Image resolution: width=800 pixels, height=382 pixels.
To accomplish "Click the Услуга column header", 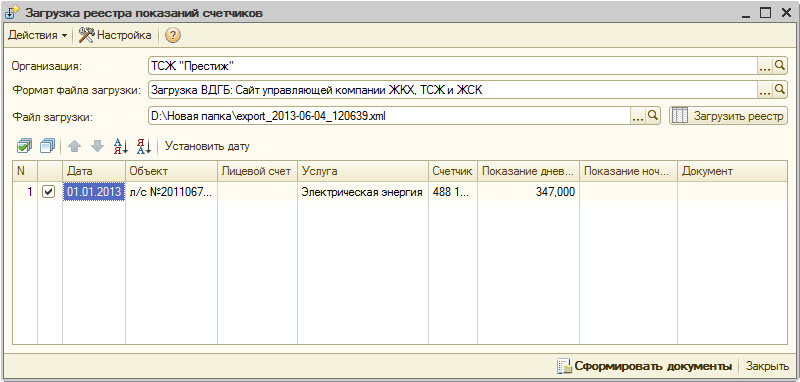I will (363, 171).
